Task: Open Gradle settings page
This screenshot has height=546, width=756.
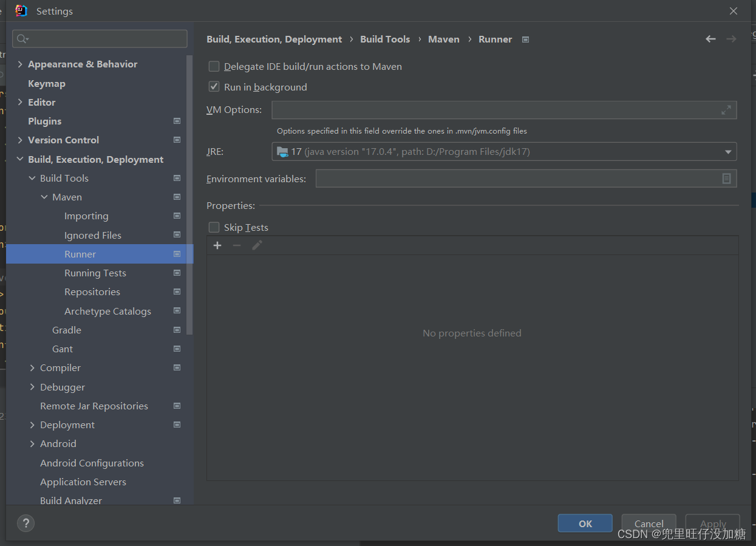Action: [67, 330]
